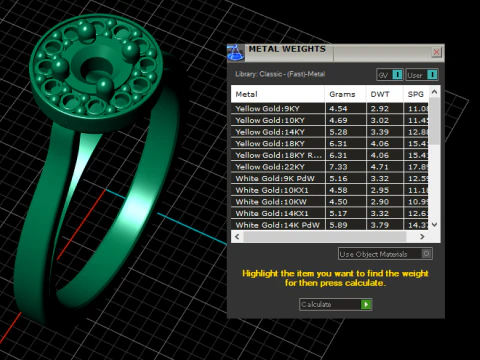This screenshot has width=480, height=360.
Task: Click the SPG column header
Action: (416, 94)
